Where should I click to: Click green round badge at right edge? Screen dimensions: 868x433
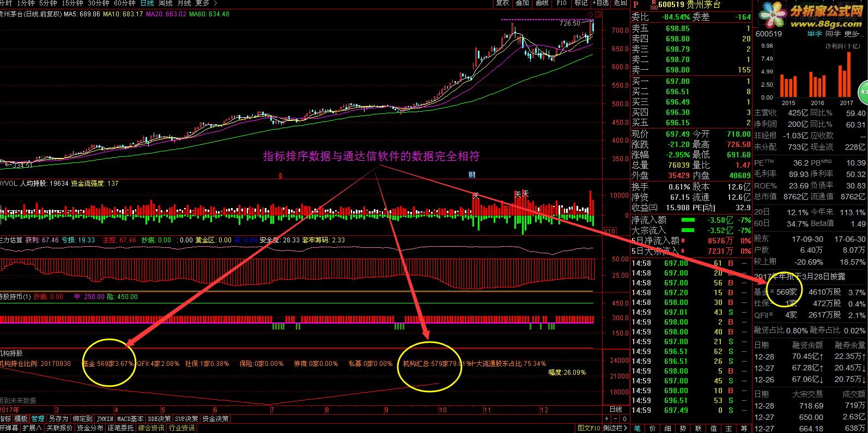click(863, 93)
